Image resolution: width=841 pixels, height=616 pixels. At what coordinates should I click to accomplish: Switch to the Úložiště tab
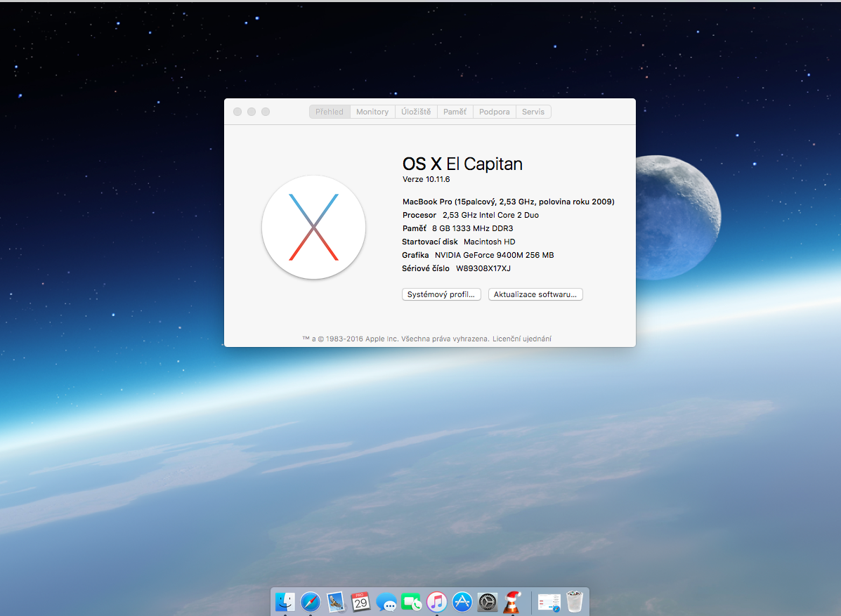[x=416, y=112]
